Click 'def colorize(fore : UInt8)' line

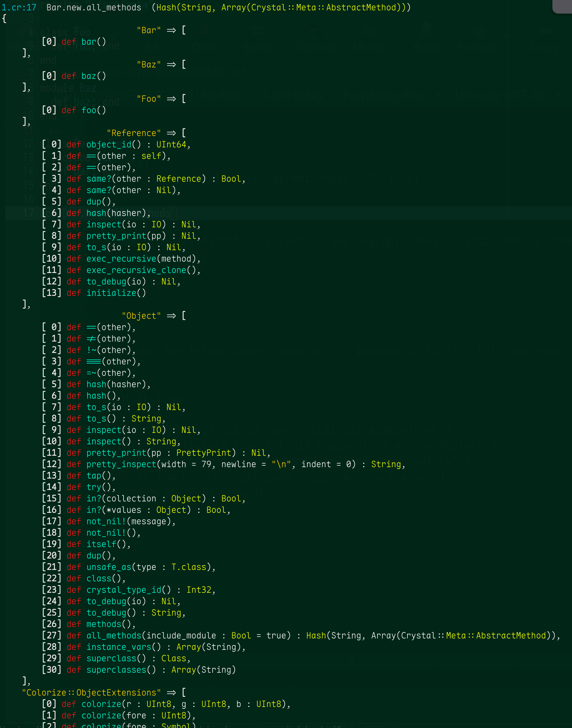[x=128, y=716]
